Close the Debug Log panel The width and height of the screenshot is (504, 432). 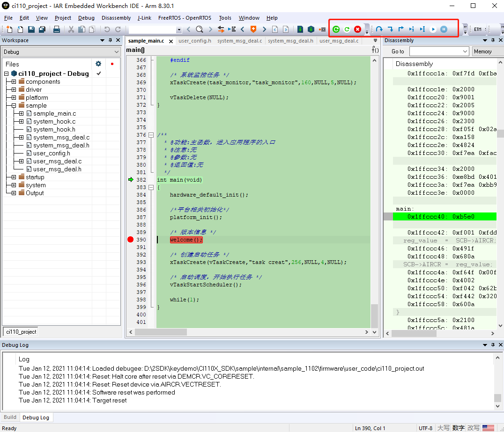point(500,344)
